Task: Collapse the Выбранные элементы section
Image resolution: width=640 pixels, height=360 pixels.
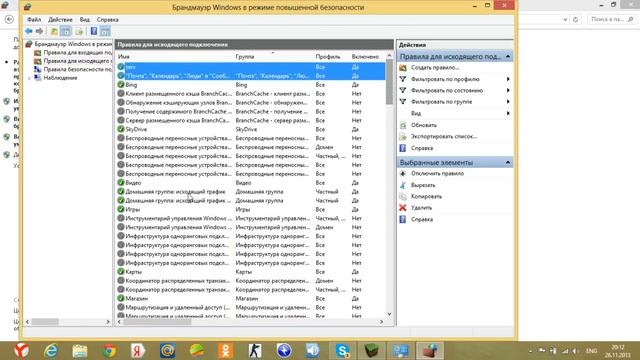Action: coord(508,162)
